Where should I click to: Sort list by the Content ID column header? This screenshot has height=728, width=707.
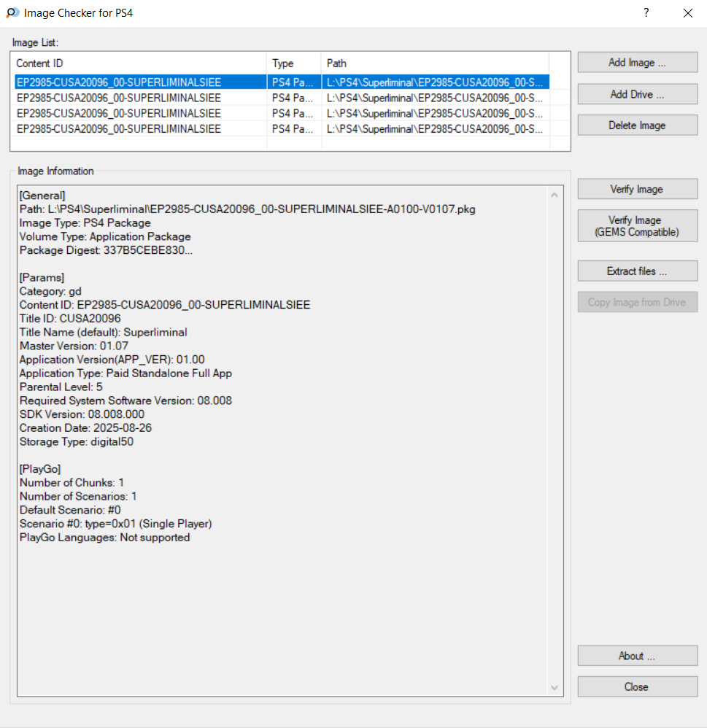(x=139, y=63)
